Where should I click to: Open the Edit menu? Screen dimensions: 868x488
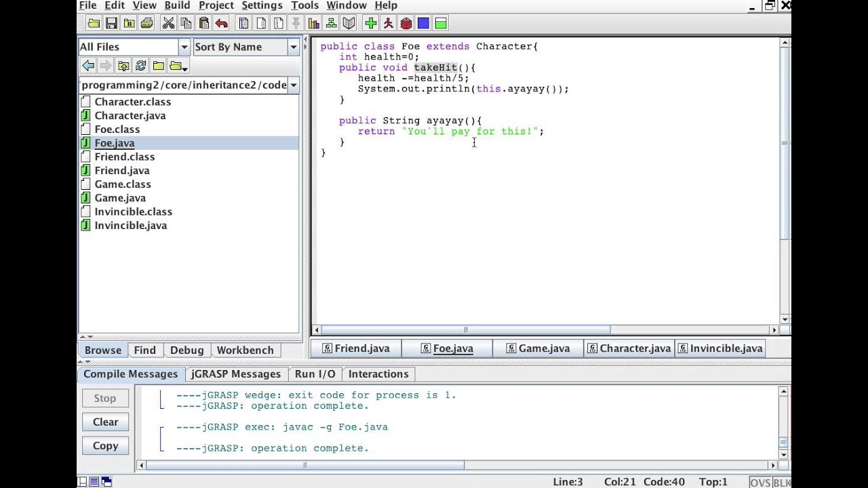(115, 5)
